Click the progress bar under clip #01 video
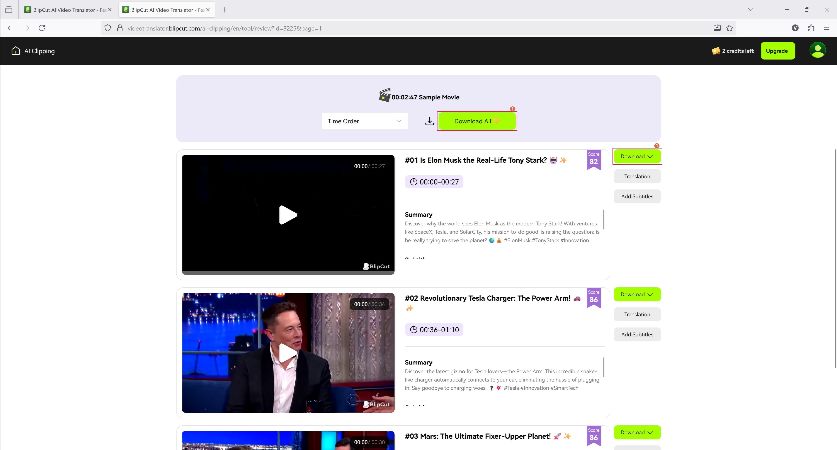Image resolution: width=837 pixels, height=450 pixels. click(x=288, y=272)
